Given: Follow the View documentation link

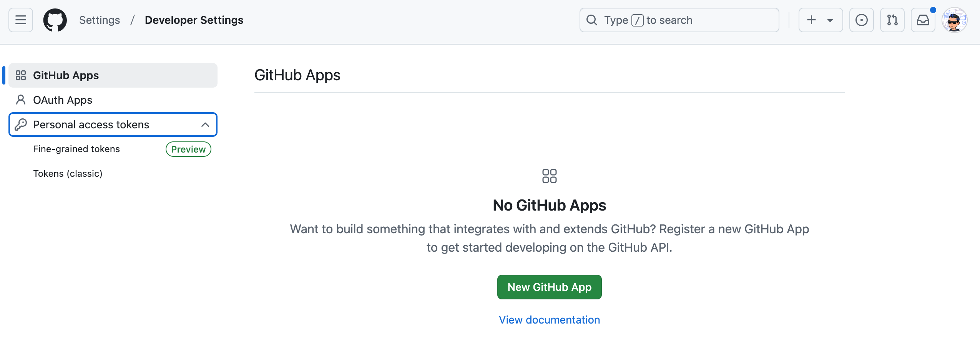Looking at the screenshot, I should point(549,320).
